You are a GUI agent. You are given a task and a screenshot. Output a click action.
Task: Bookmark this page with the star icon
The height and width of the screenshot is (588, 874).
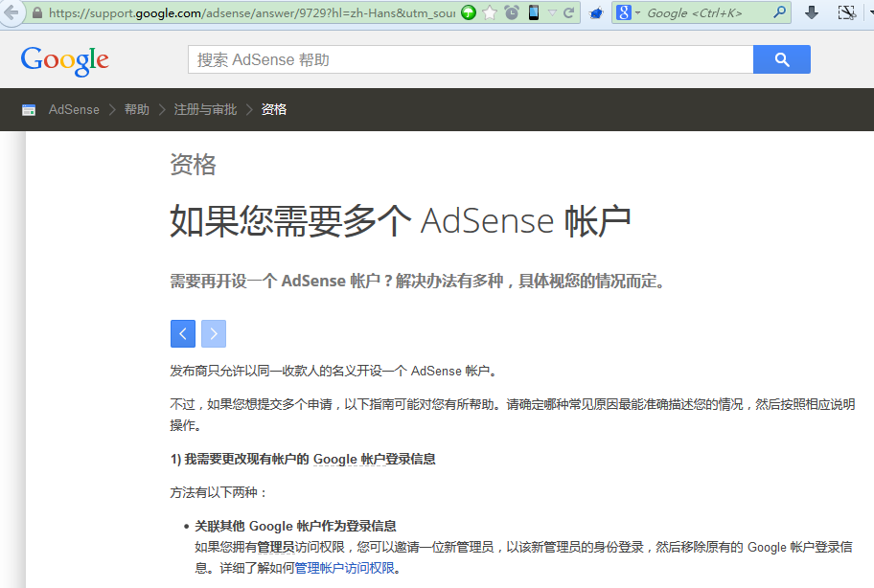coord(490,12)
